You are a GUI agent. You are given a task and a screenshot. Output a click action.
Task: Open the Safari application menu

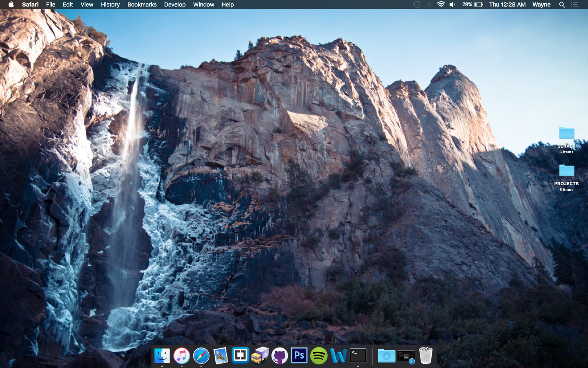[30, 4]
